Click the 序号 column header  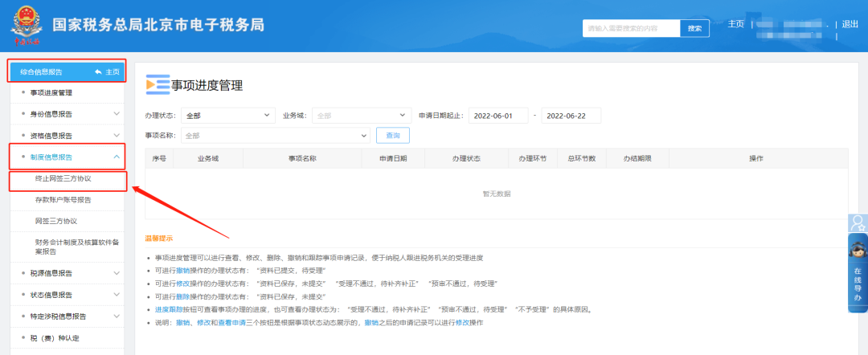click(x=159, y=159)
